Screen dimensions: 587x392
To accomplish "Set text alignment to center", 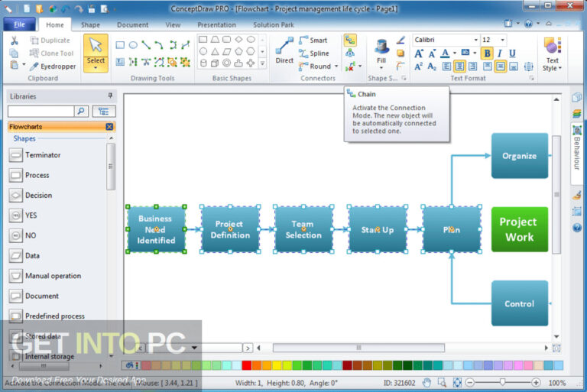I will coord(459,66).
